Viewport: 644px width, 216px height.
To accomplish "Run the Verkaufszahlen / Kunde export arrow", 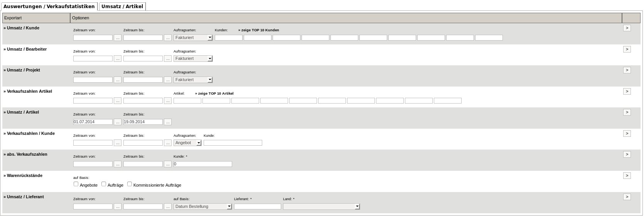I will click(x=627, y=133).
